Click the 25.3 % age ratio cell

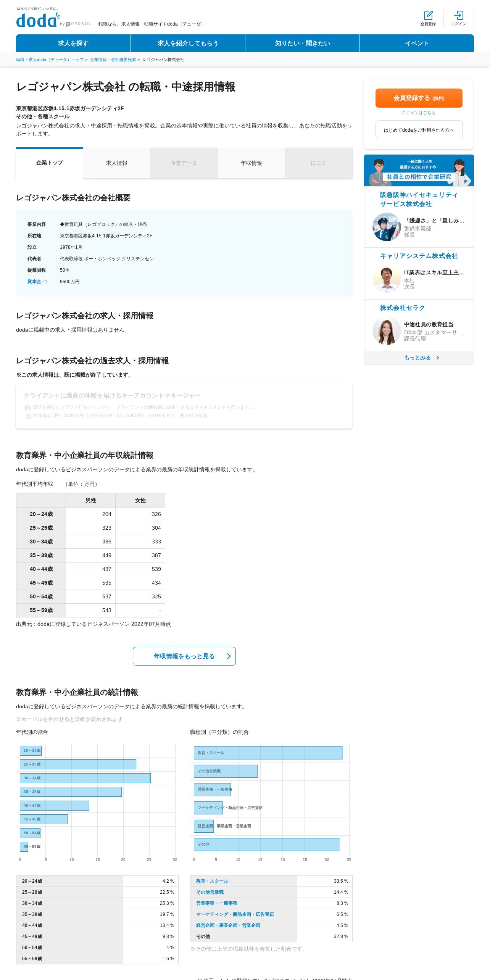[x=151, y=903]
